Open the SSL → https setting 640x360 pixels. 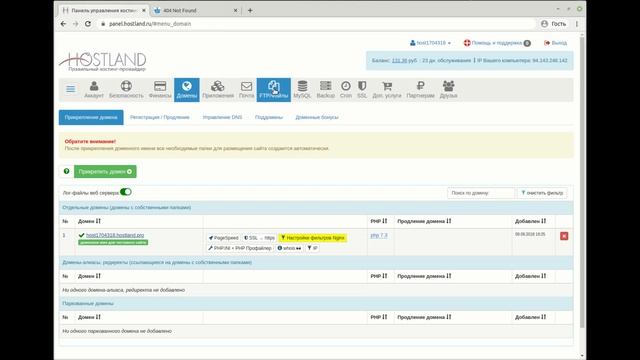coord(259,238)
